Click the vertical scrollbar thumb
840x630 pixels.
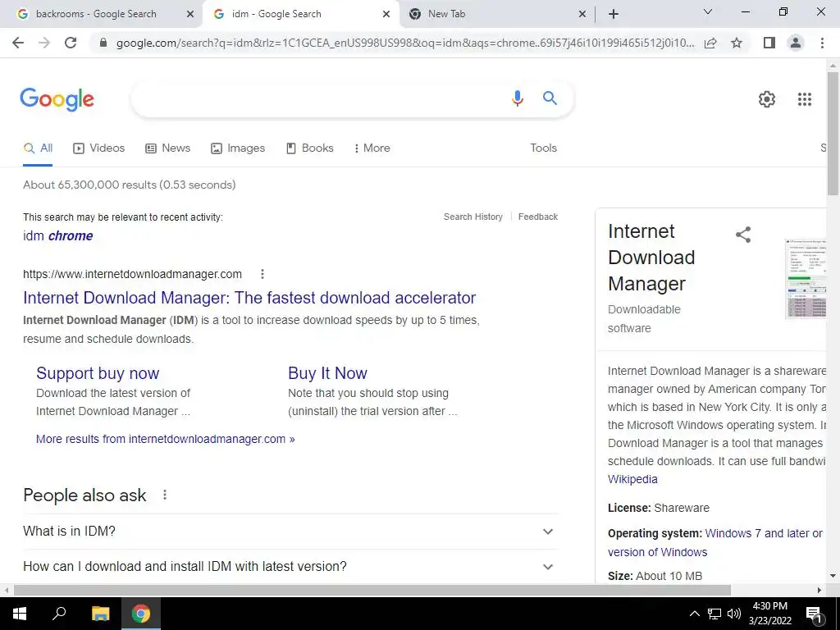coord(833,134)
